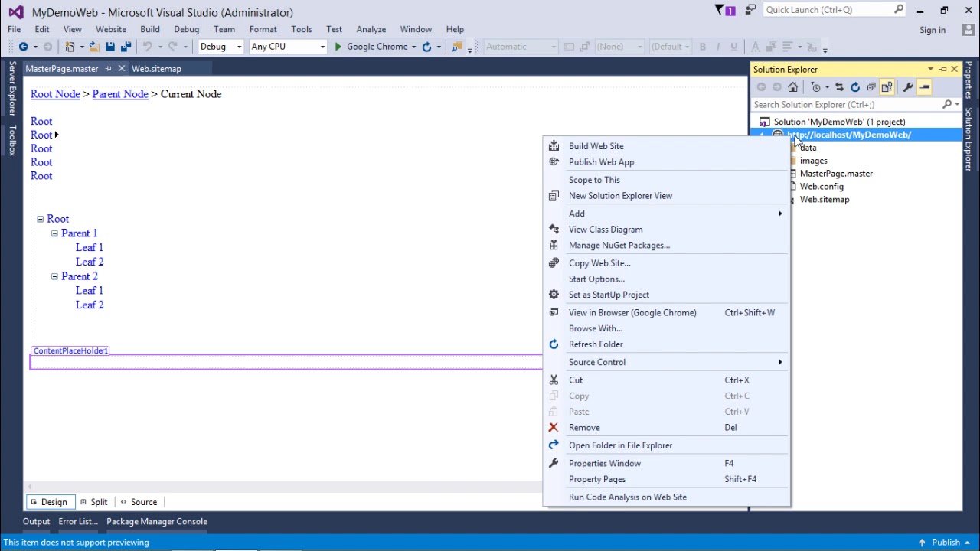Collapse the Root tree node
980x551 pixels.
(41, 219)
